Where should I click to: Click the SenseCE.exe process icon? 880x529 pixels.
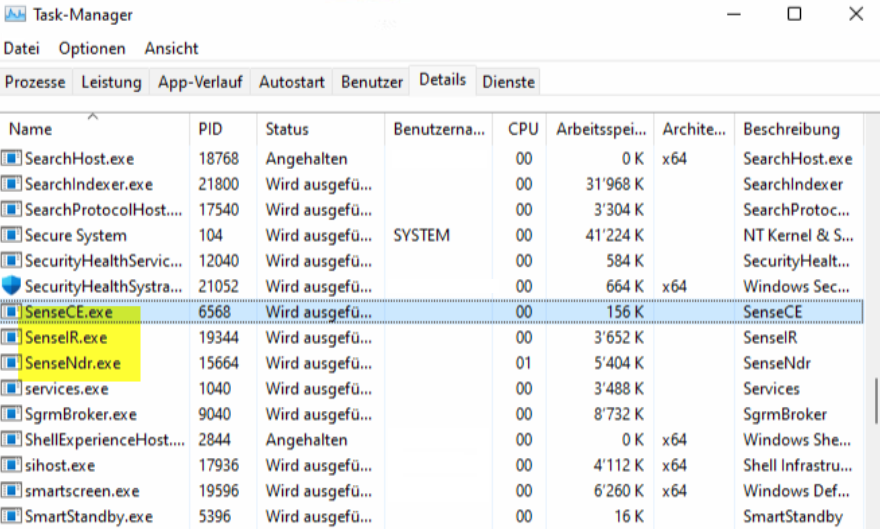[11, 312]
